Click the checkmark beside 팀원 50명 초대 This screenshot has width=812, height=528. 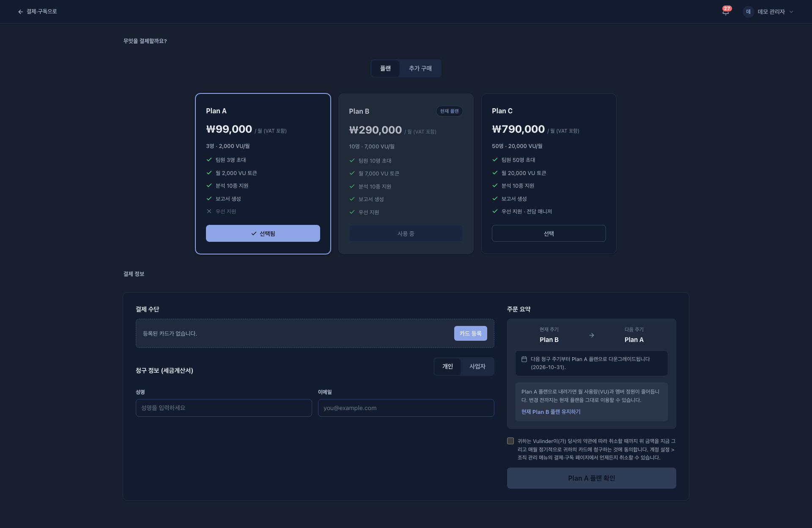(x=495, y=160)
